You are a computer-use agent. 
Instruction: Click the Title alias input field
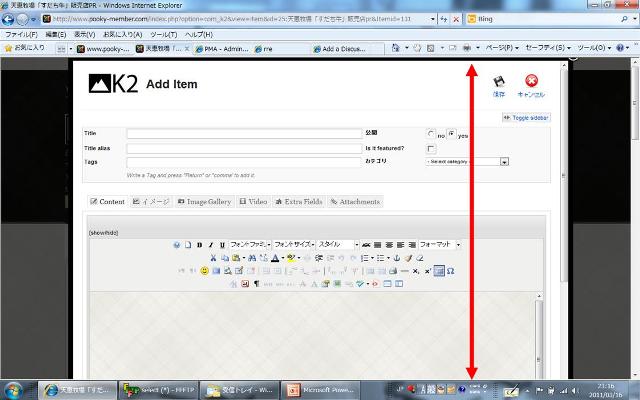244,149
